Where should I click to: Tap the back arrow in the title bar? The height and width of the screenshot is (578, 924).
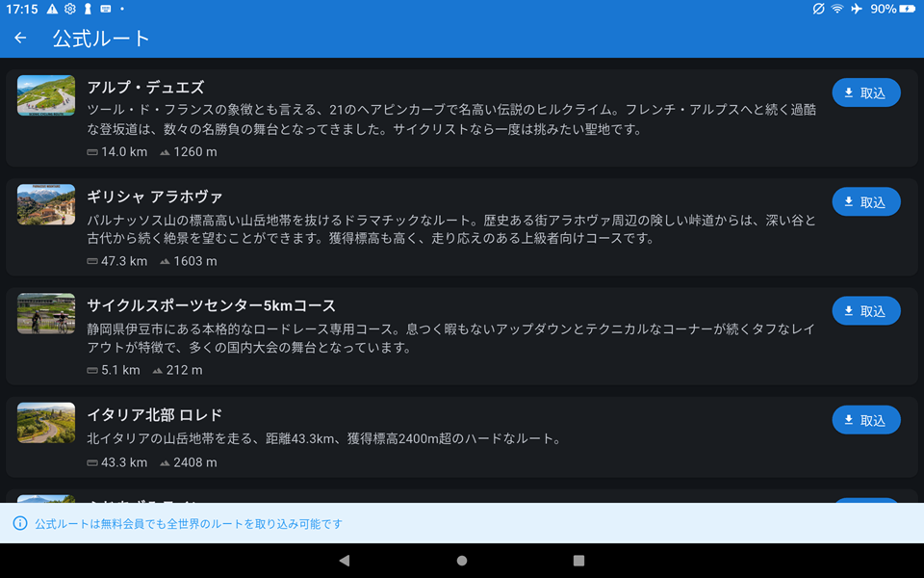[x=19, y=37]
